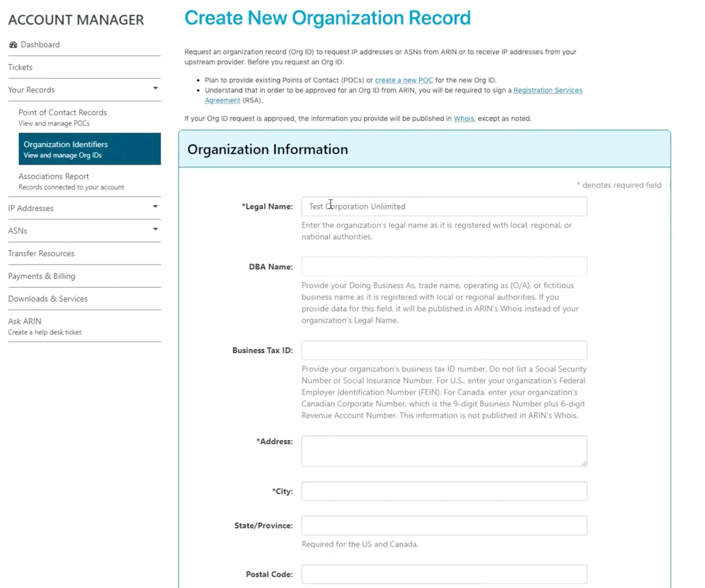Click the Dashboard speedometer icon

pos(13,44)
